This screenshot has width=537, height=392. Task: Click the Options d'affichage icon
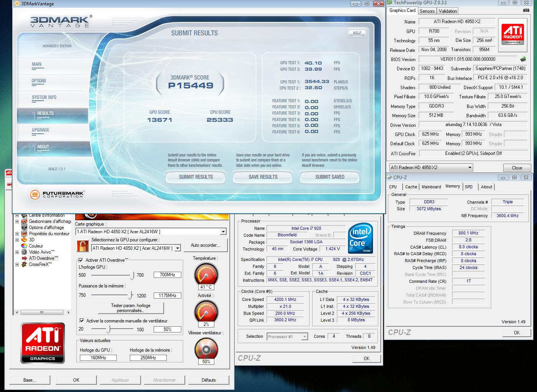[24, 228]
